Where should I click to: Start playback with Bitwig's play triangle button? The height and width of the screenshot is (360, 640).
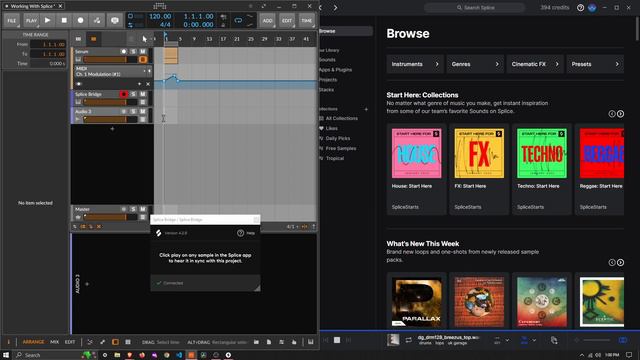[47, 20]
